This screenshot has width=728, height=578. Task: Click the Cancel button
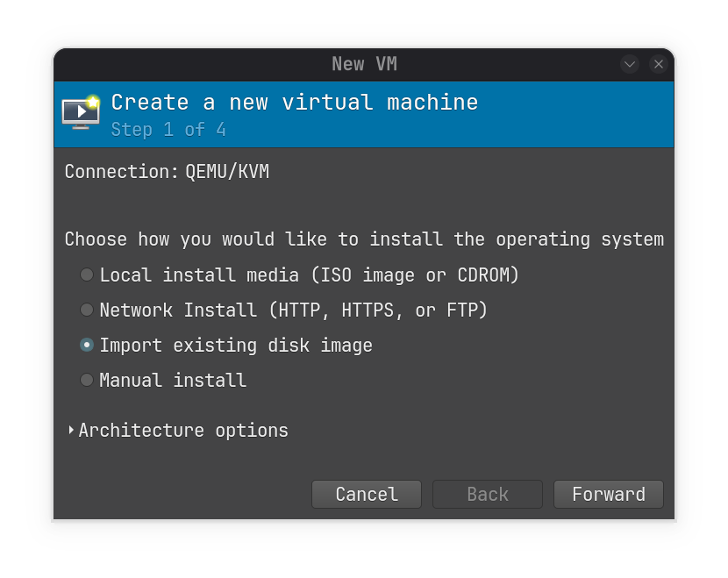[x=367, y=494]
